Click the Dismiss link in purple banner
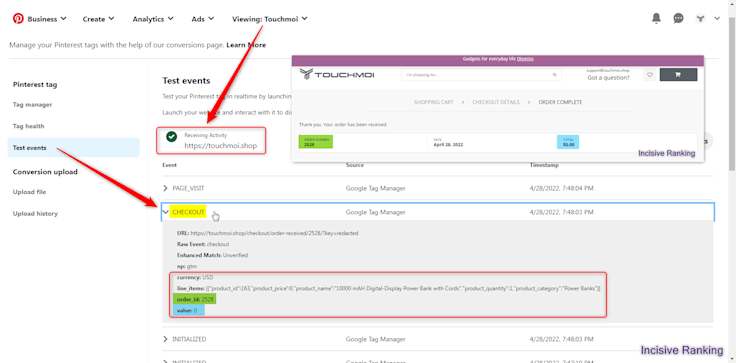 point(525,59)
